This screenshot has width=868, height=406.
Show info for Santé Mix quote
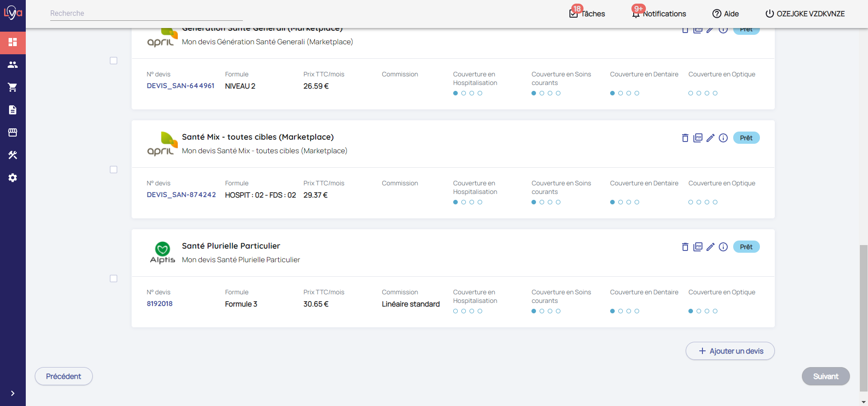(723, 138)
